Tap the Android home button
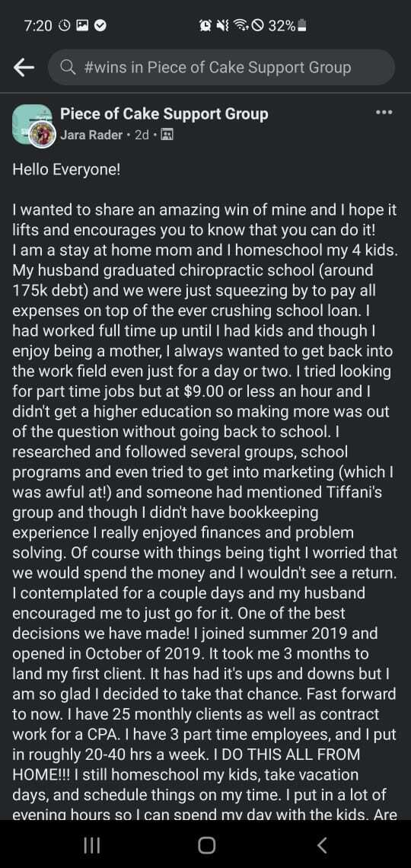This screenshot has width=411, height=868. (x=206, y=844)
